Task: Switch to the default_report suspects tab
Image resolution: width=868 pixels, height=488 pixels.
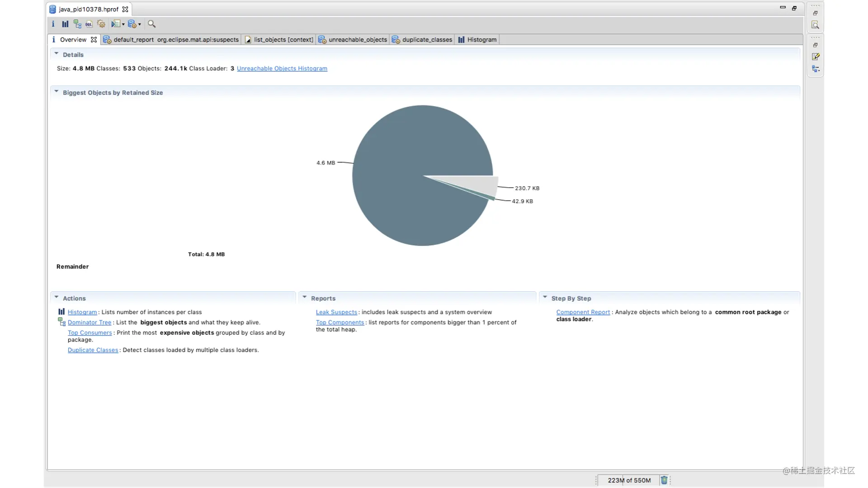Action: click(x=171, y=40)
